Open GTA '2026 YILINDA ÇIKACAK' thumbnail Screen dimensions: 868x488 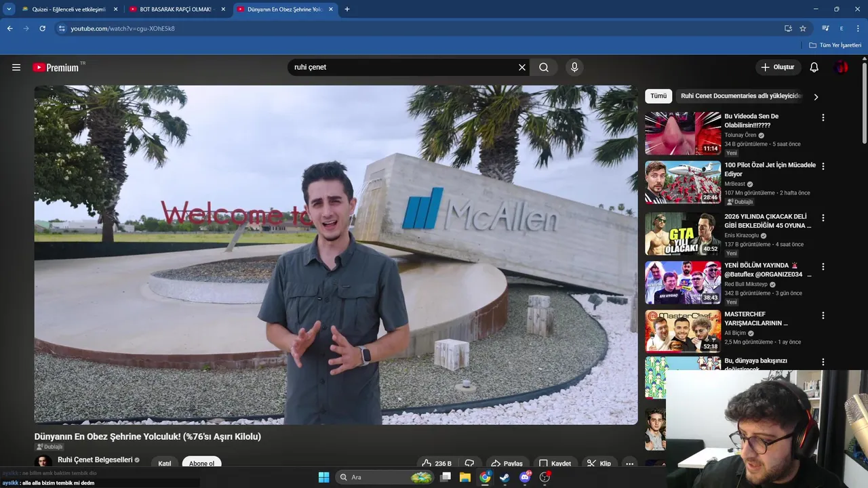coord(683,234)
